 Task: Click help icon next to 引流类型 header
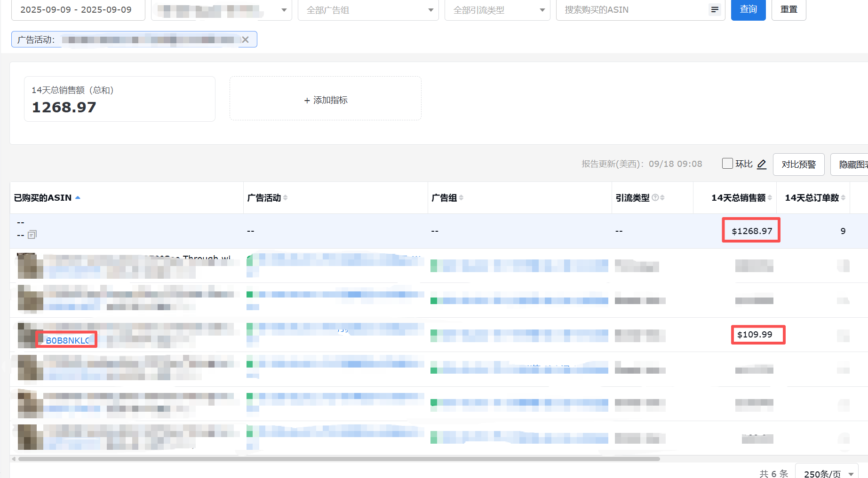pyautogui.click(x=655, y=198)
